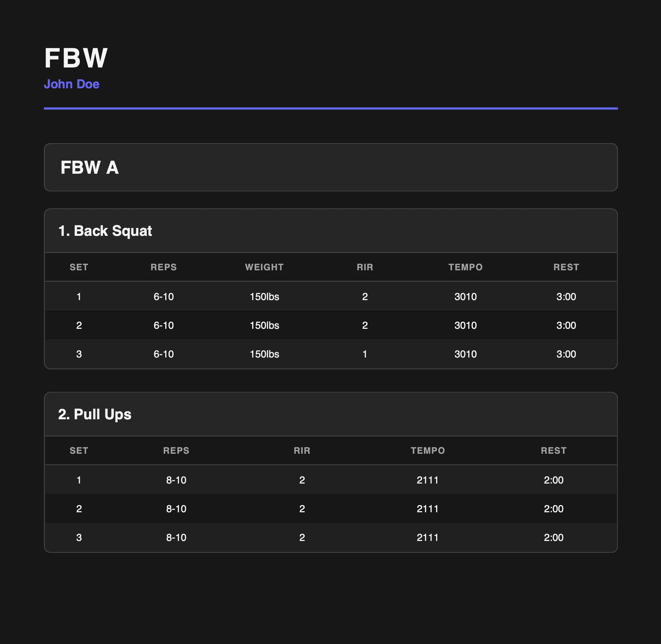Click REPS column header in Pull Ups table
The height and width of the screenshot is (644, 661).
click(x=176, y=451)
